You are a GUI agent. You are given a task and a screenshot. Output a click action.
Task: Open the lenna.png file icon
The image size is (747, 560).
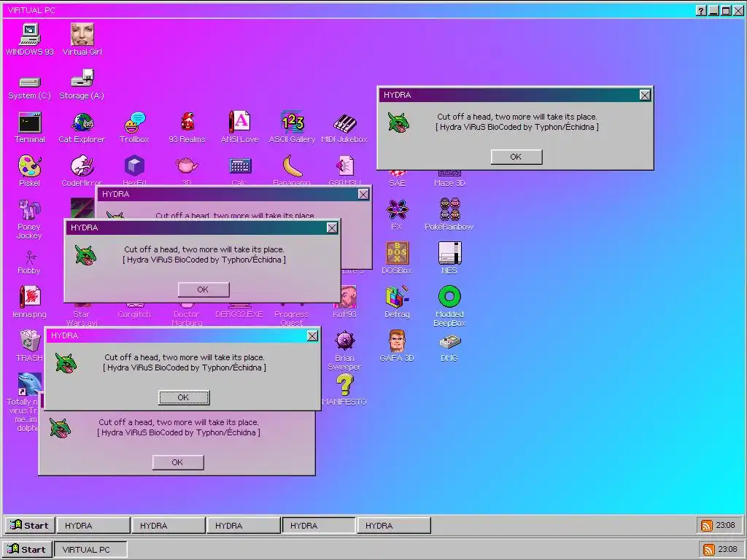point(29,297)
